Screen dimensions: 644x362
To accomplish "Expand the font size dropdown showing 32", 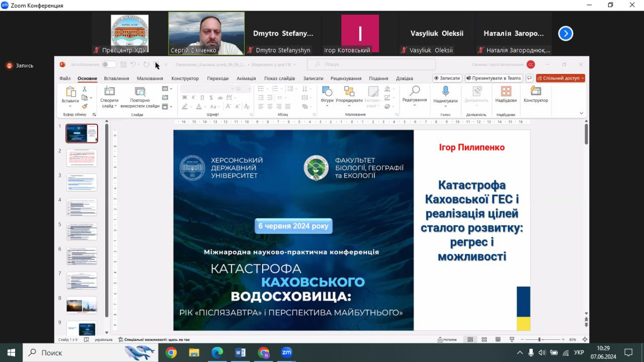I will point(250,89).
